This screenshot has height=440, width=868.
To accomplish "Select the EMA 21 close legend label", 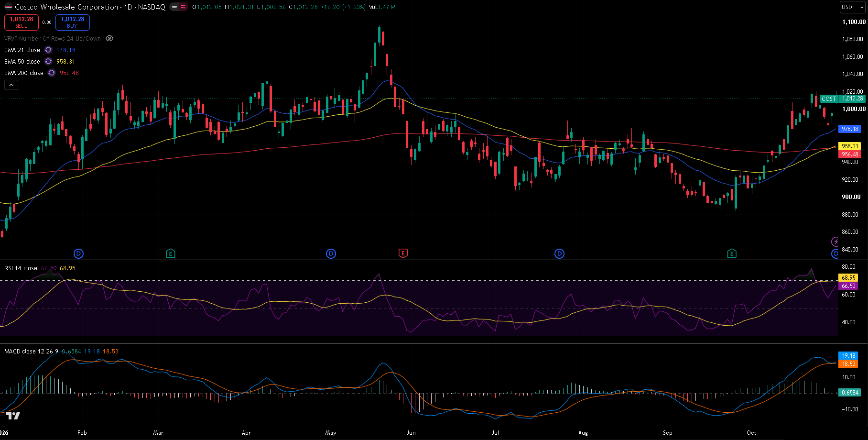I will click(x=22, y=50).
